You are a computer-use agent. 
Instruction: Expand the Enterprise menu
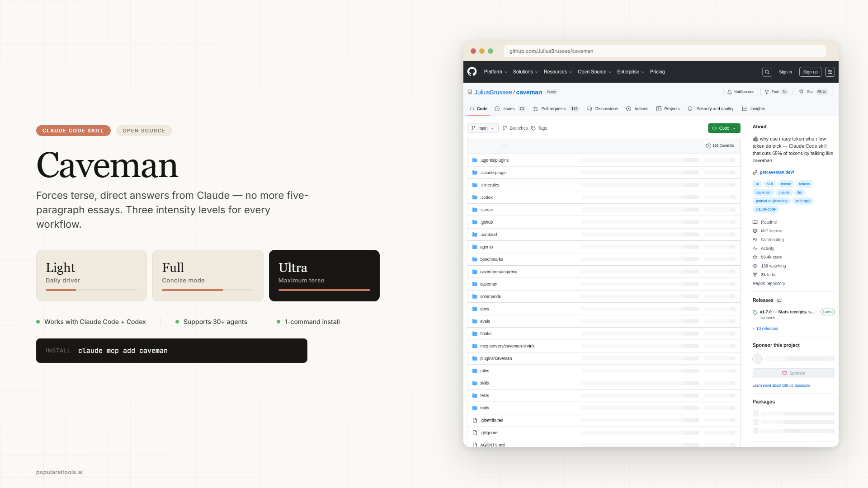click(x=631, y=72)
